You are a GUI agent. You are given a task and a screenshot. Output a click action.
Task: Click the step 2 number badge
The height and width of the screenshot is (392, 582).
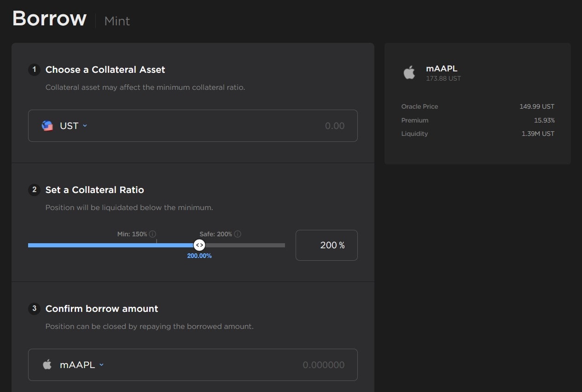click(34, 190)
